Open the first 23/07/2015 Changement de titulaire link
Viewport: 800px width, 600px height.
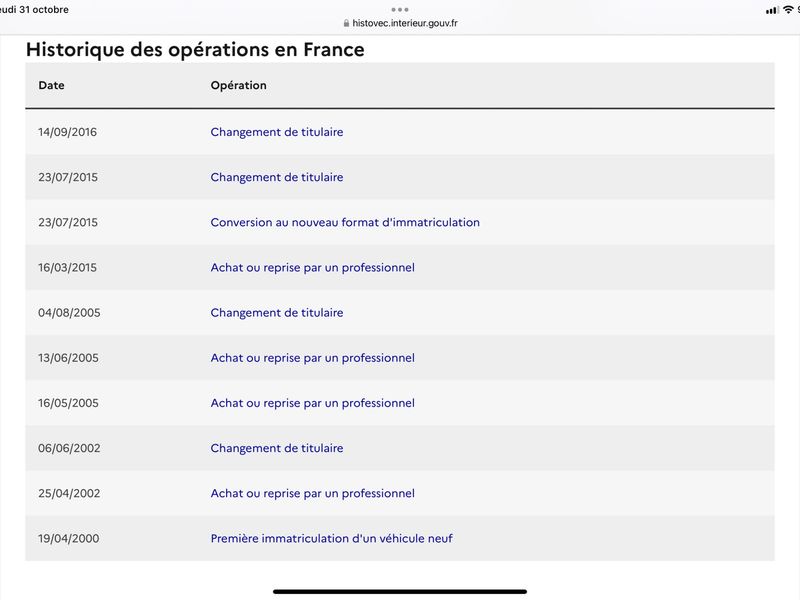[x=277, y=177]
